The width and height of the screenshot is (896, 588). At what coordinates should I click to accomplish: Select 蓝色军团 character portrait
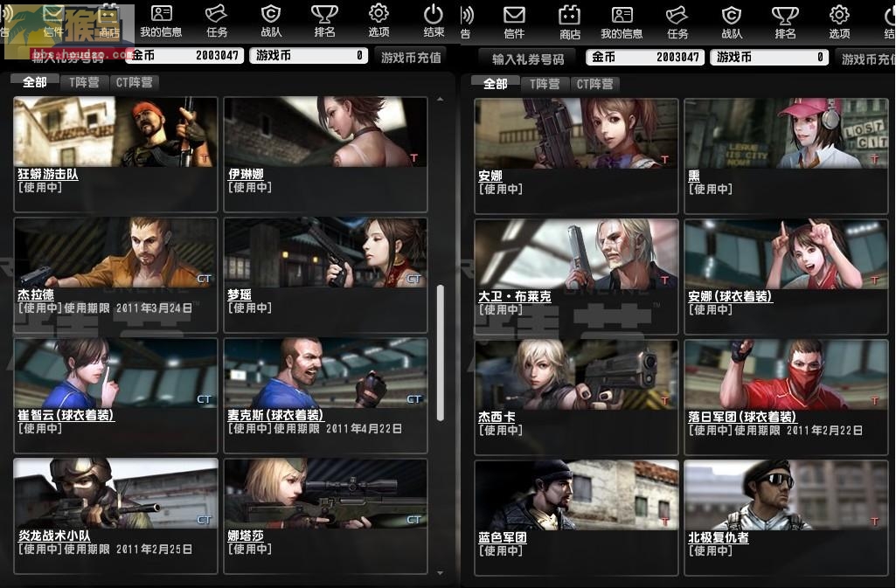pyautogui.click(x=577, y=495)
